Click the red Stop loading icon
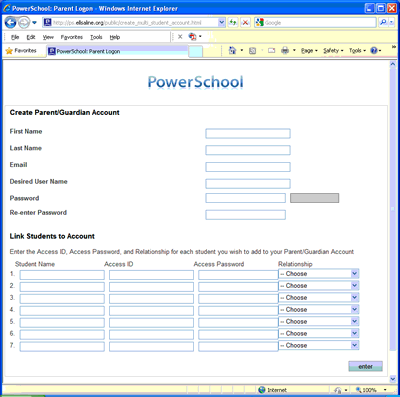Screen dimensions: 400x397 [x=245, y=23]
